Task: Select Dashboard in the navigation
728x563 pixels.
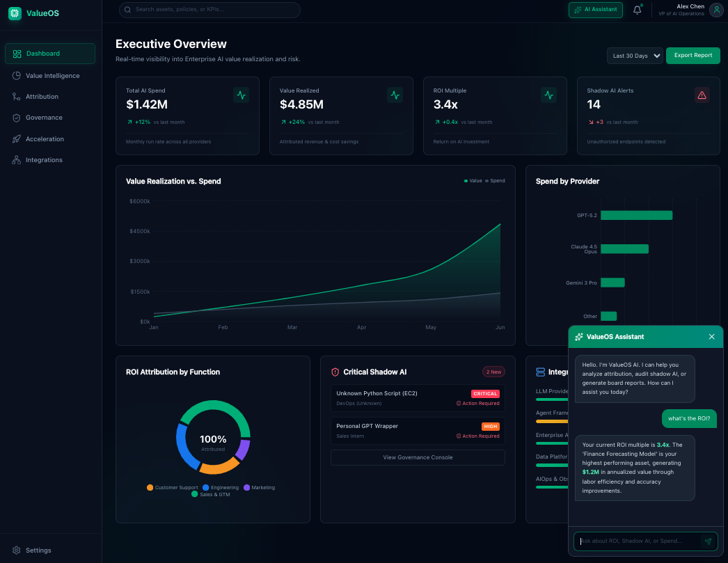Action: coord(49,53)
